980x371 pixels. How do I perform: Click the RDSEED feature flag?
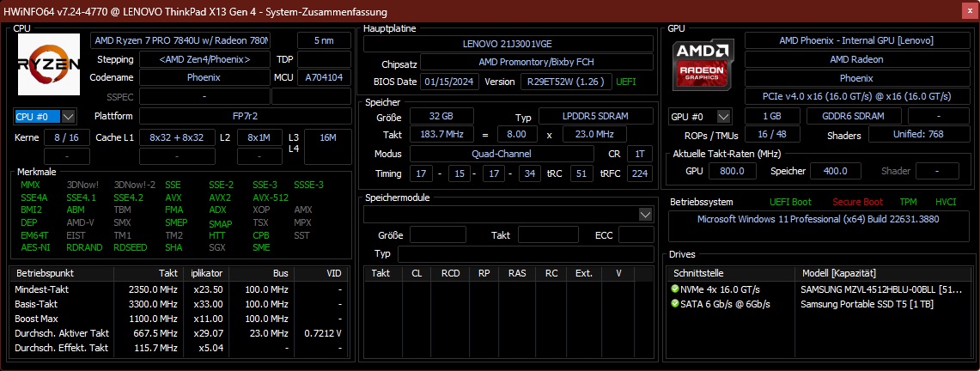[x=131, y=247]
